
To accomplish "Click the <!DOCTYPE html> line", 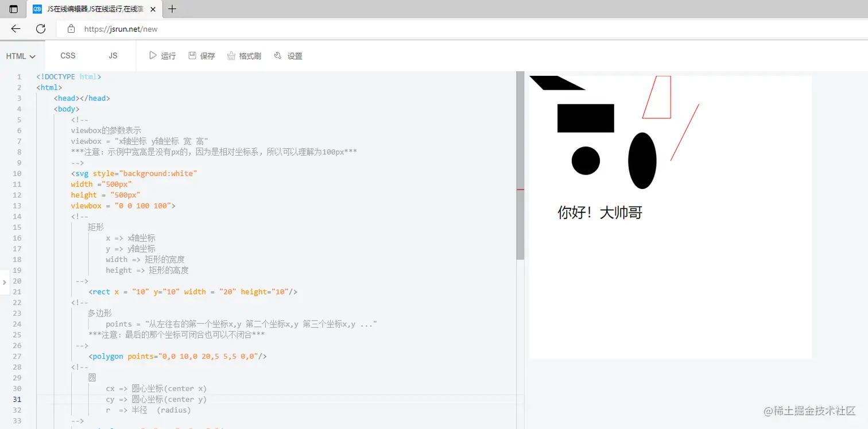I will (x=69, y=76).
